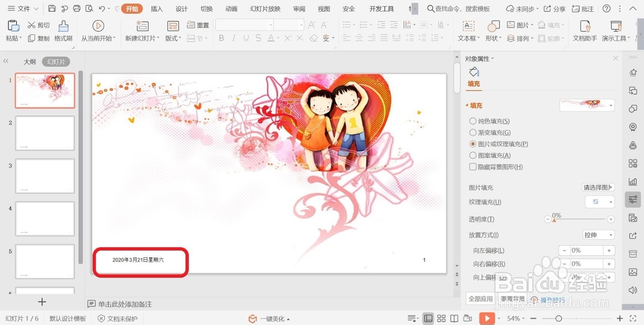The image size is (644, 325).
Task: Open the font size combo box
Action: (289, 25)
